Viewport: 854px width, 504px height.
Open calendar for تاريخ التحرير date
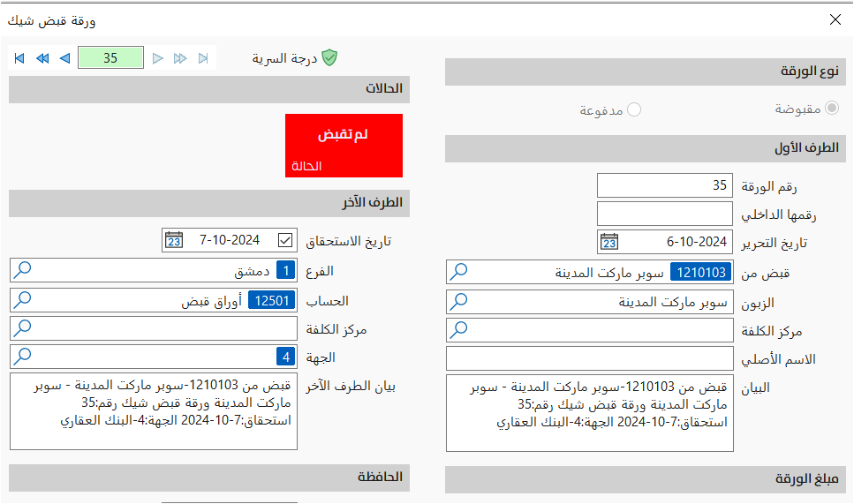[610, 242]
